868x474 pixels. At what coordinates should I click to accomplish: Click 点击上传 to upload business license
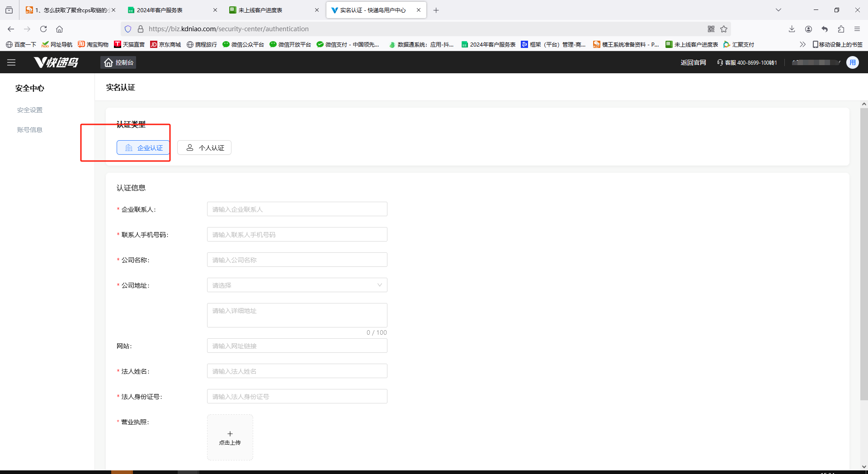(x=230, y=437)
